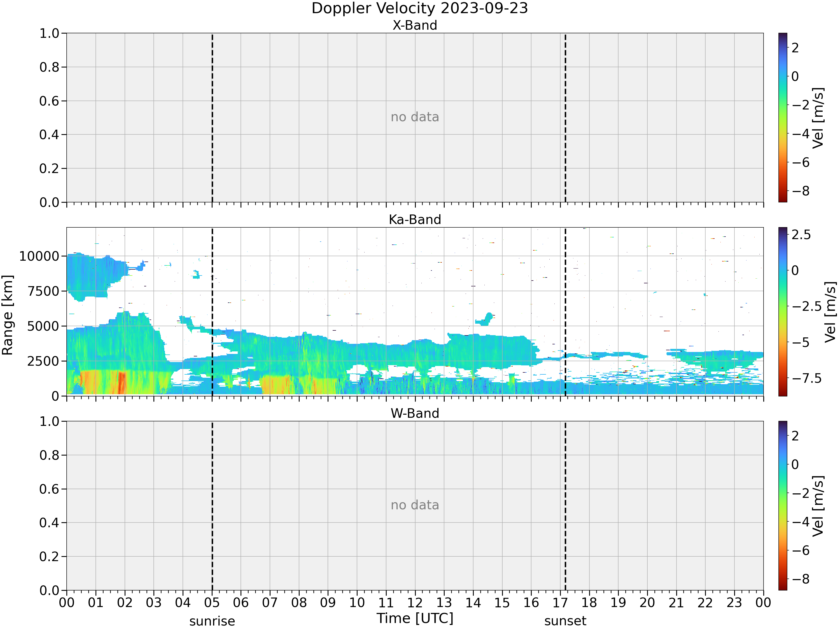Click the 'no data' text in X-Band panel

pos(415,117)
